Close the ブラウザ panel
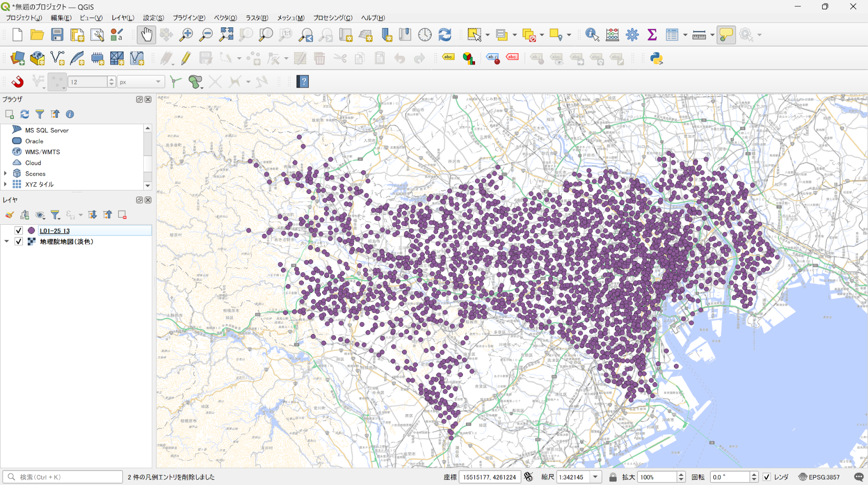The width and height of the screenshot is (868, 485). [148, 99]
